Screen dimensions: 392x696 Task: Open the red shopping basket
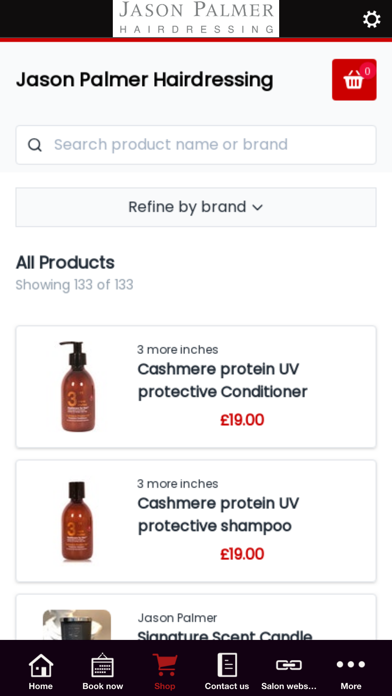pos(354,79)
